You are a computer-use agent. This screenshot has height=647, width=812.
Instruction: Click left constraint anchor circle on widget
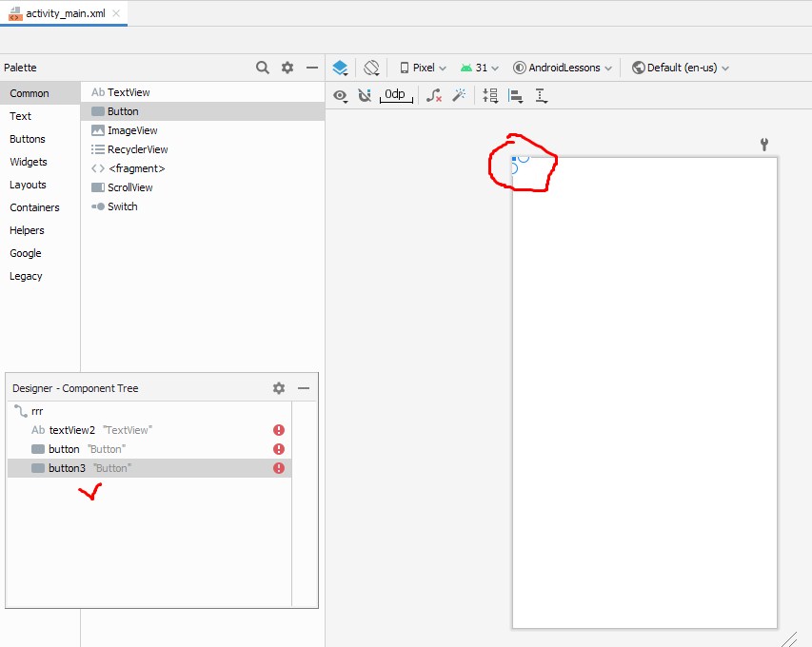pyautogui.click(x=514, y=168)
